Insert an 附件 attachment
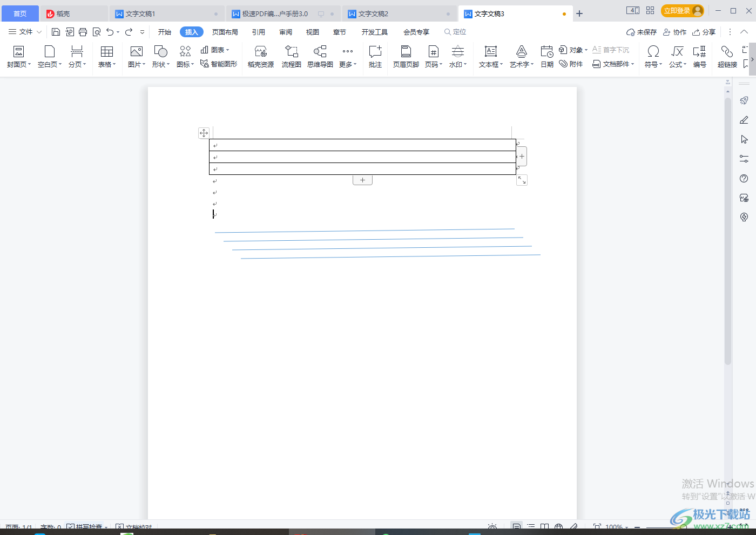This screenshot has width=756, height=535. click(x=571, y=64)
